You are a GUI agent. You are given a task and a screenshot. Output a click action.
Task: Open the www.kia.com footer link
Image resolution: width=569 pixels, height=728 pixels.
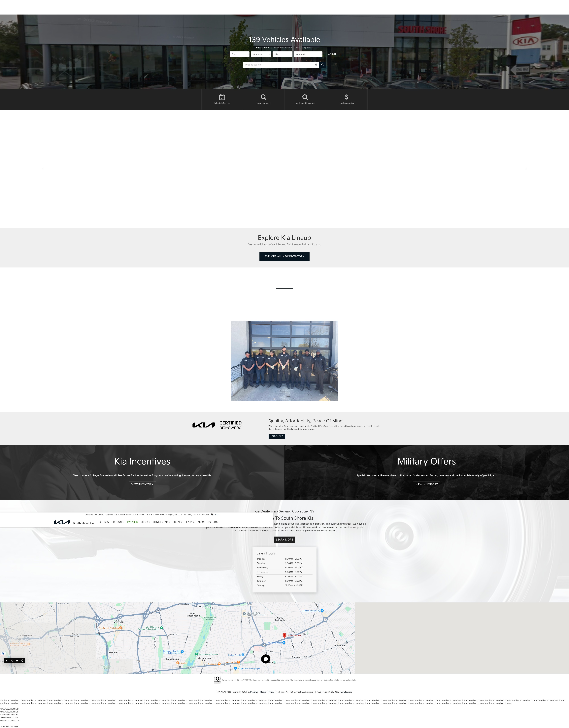[346, 692]
